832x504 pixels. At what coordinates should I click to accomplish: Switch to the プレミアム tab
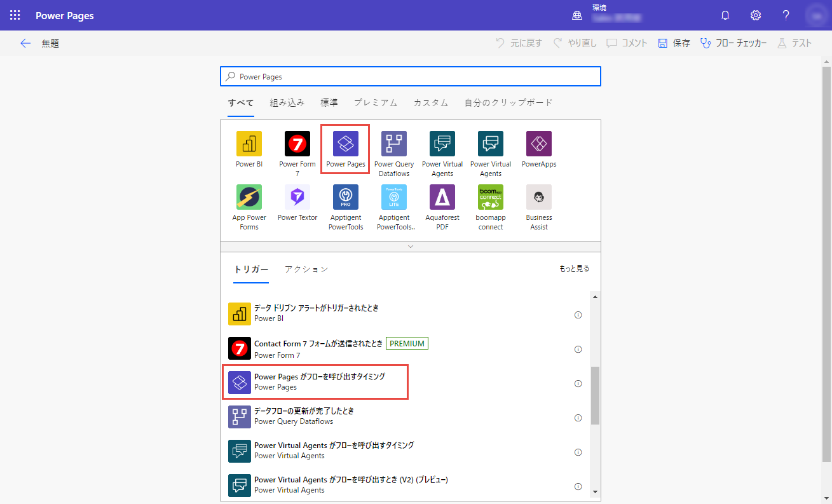click(376, 102)
